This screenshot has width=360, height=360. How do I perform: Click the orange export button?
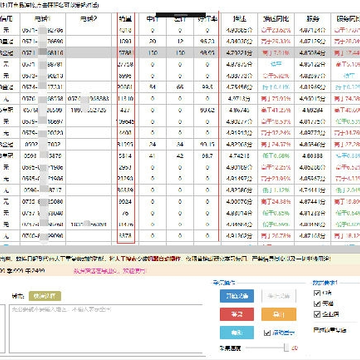pyautogui.click(x=279, y=314)
